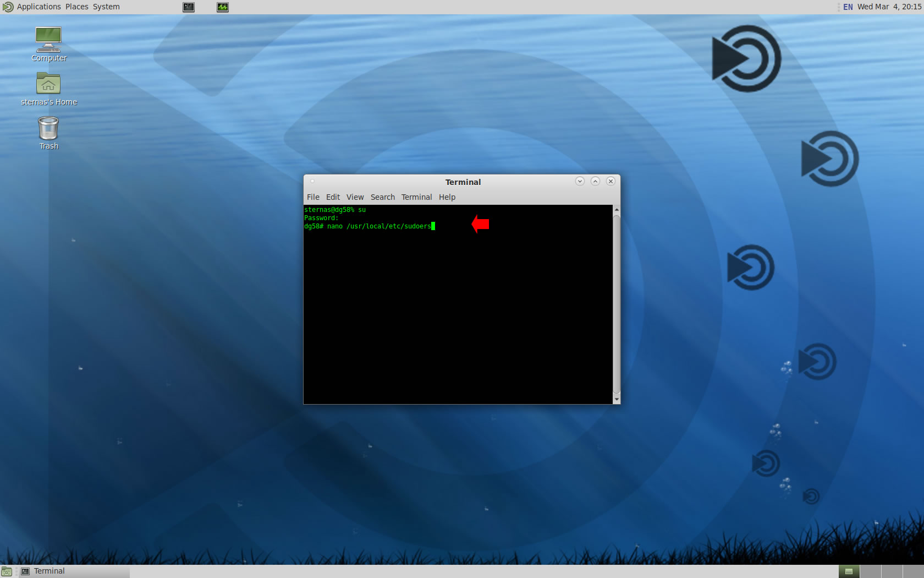Viewport: 924px width, 578px height.
Task: Minimize the Terminal window
Action: click(580, 181)
